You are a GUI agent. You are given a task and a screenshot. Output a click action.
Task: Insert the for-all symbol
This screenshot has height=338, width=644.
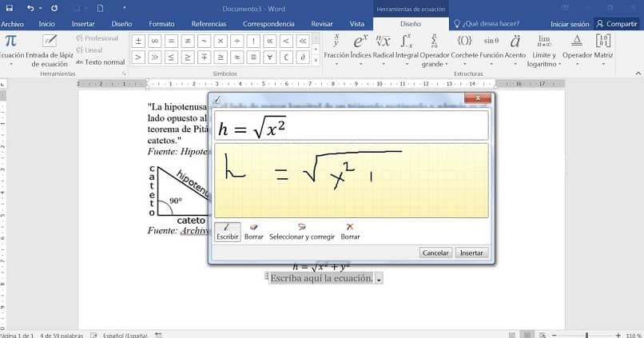[x=270, y=57]
